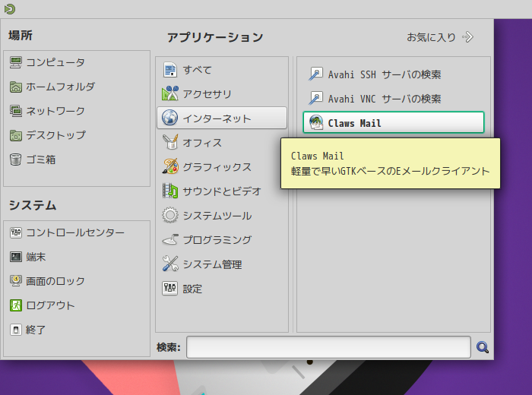This screenshot has width=532, height=395.
Task: Choose the サウンドとビデオ category label
Action: [x=222, y=191]
